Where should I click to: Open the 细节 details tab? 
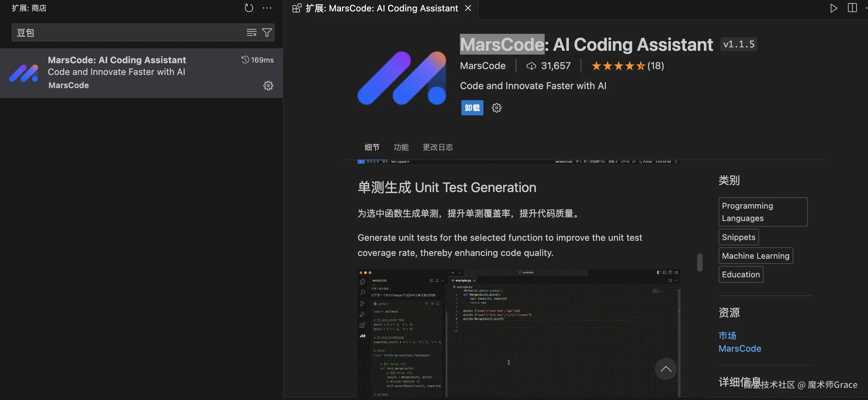pyautogui.click(x=372, y=147)
